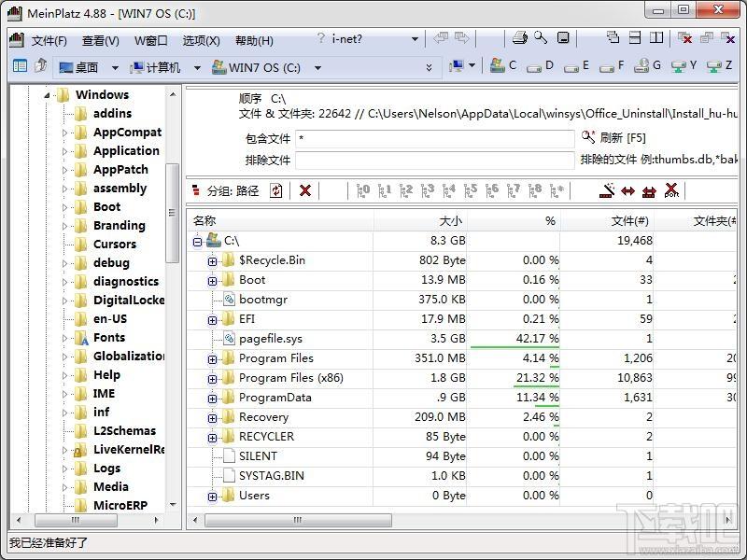
Task: Click the navigate forward arrow icon
Action: point(461,38)
